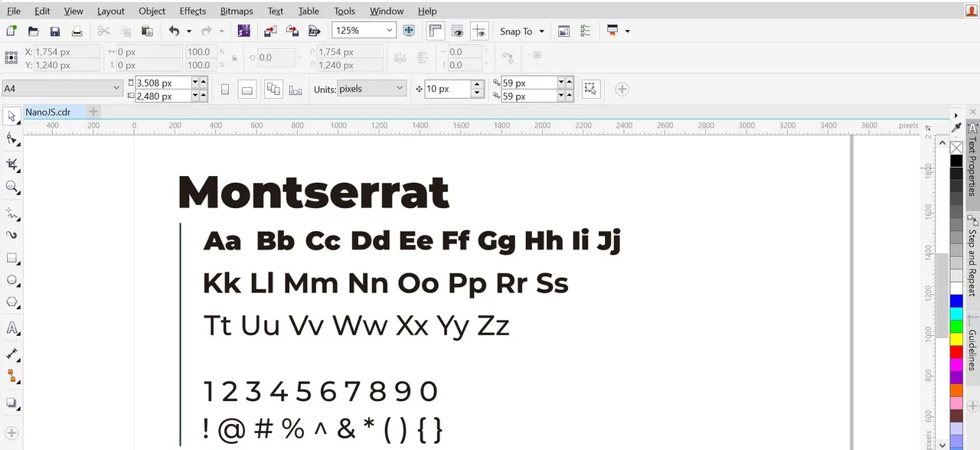This screenshot has height=450, width=980.
Task: Select the Rectangle tool
Action: pyautogui.click(x=12, y=258)
